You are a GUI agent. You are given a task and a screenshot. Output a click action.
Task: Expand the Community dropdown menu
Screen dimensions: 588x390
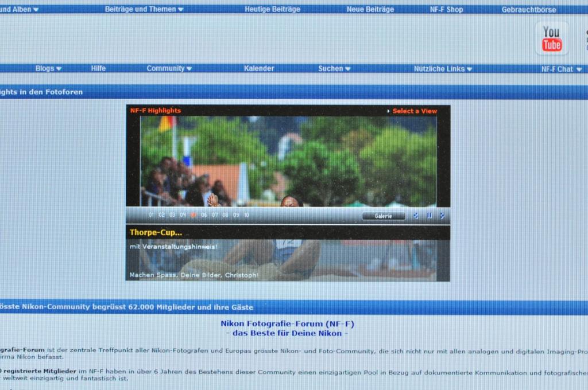point(169,69)
